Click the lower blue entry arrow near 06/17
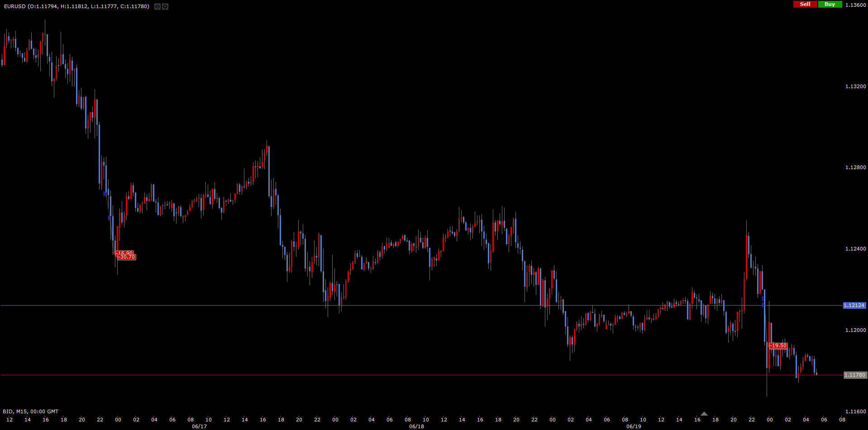This screenshot has height=430, width=868. pos(110,218)
